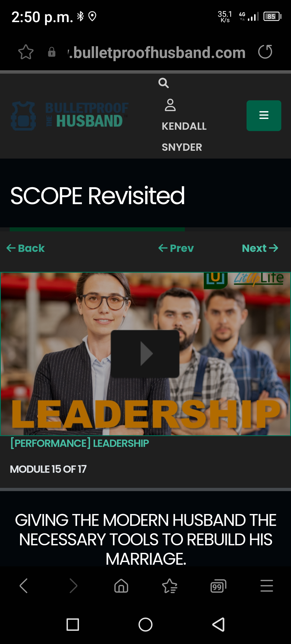
Task: Open the bookmarks list star icon
Action: (170, 586)
